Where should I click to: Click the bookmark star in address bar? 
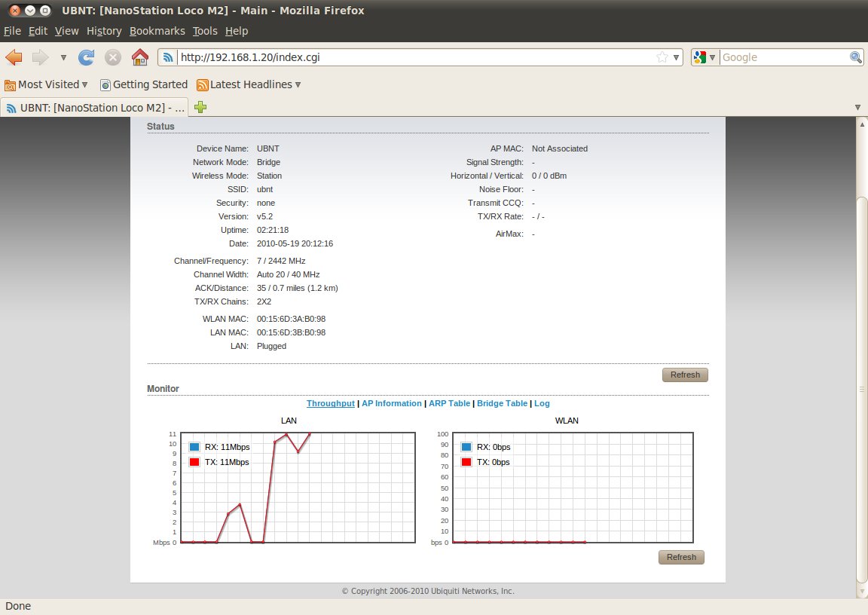tap(662, 57)
